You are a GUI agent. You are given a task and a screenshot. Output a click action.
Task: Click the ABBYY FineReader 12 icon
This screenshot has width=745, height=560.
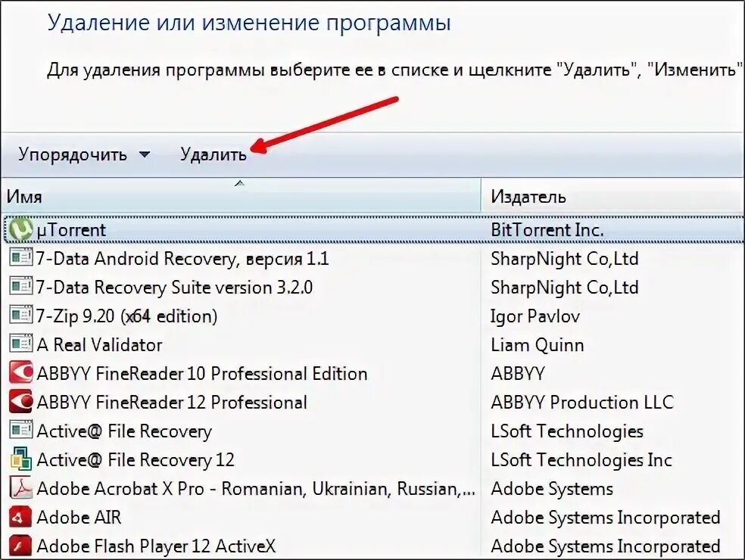[x=21, y=402]
